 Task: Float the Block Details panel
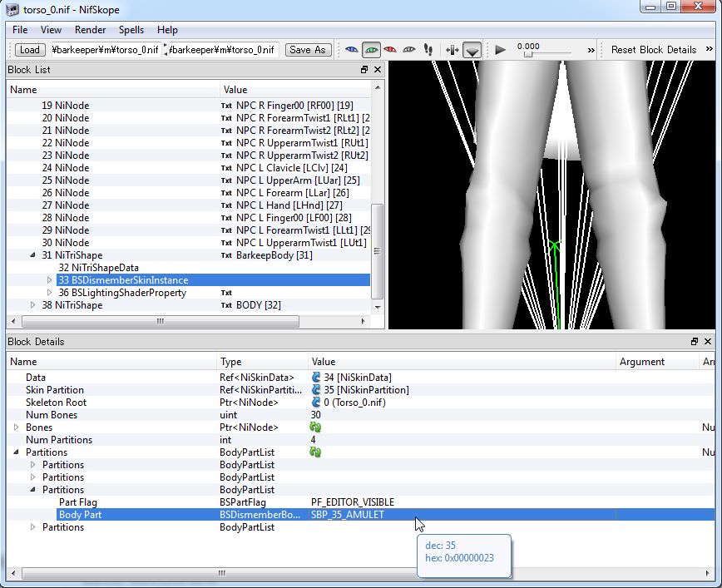click(x=695, y=341)
